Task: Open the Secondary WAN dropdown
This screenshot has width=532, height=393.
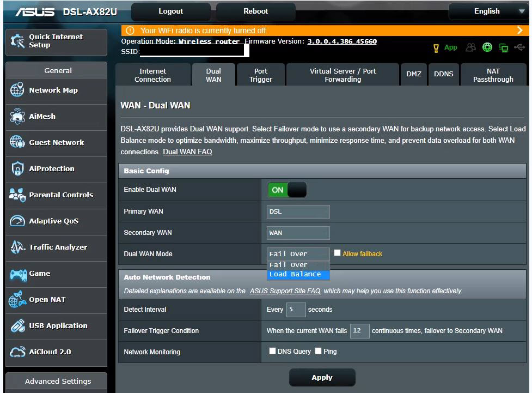Action: tap(298, 233)
